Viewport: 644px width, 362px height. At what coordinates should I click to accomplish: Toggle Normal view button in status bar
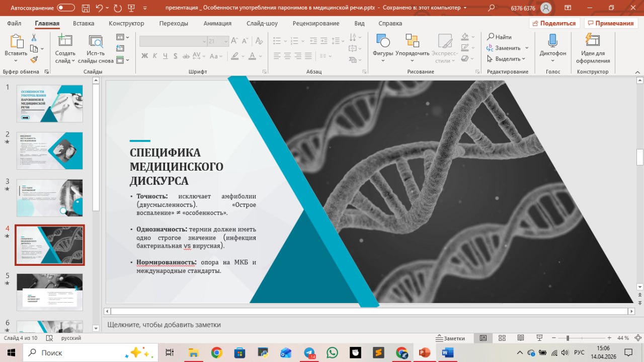482,338
